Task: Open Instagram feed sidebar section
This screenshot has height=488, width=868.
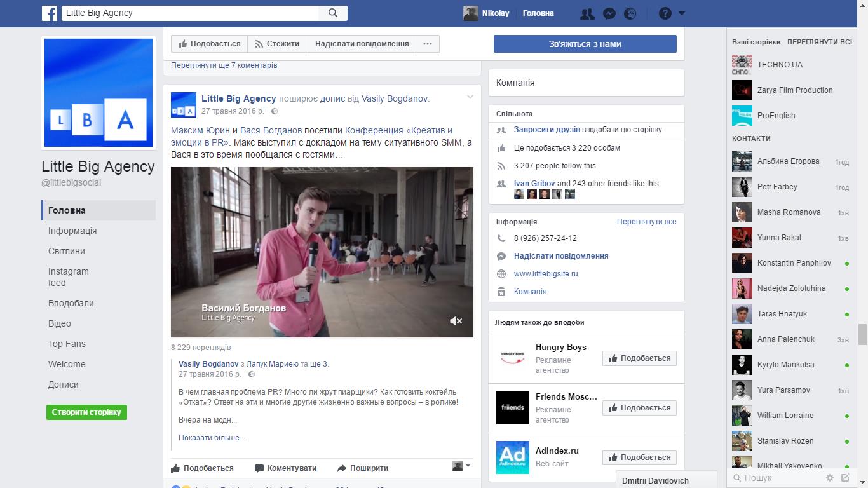Action: (x=69, y=277)
